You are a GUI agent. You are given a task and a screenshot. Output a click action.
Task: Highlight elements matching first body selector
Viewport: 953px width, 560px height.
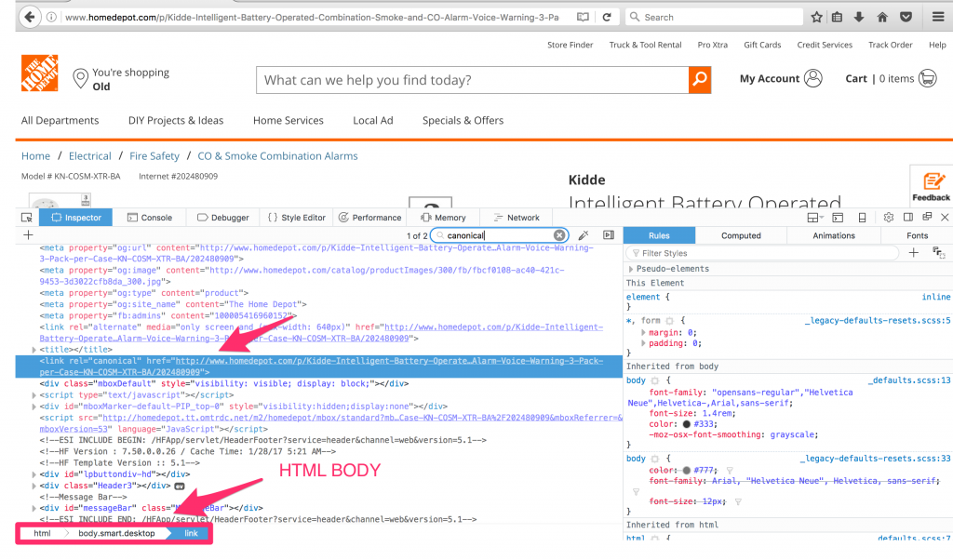(654, 380)
